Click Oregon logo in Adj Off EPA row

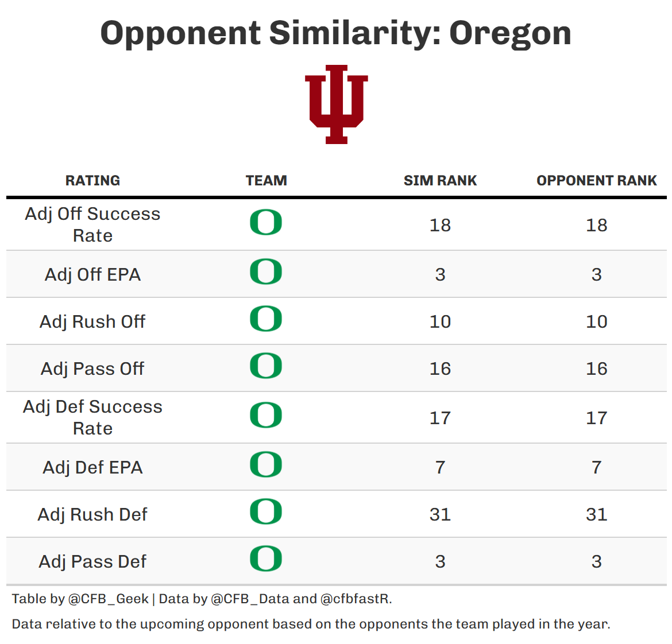click(266, 272)
